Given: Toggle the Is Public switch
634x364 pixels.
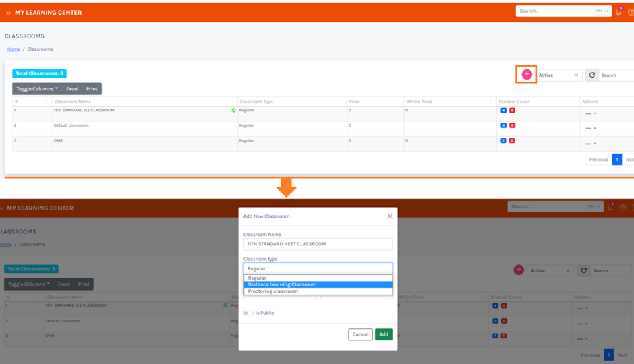Looking at the screenshot, I should pos(248,313).
